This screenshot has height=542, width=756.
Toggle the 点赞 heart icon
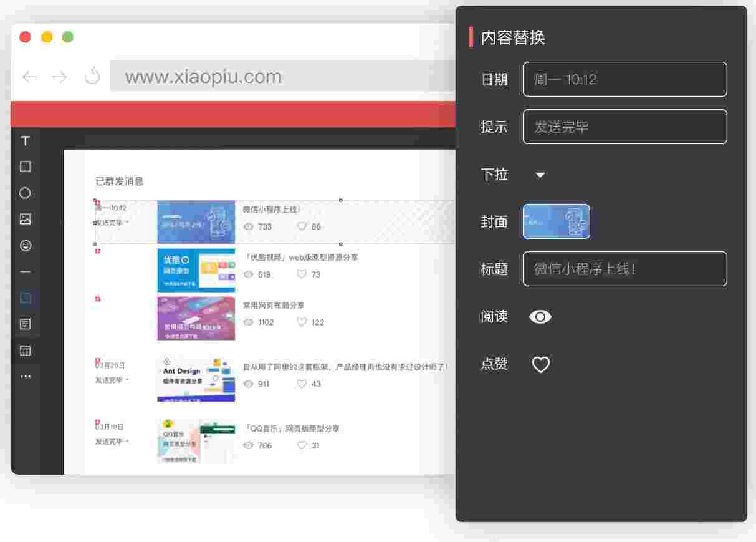[540, 364]
